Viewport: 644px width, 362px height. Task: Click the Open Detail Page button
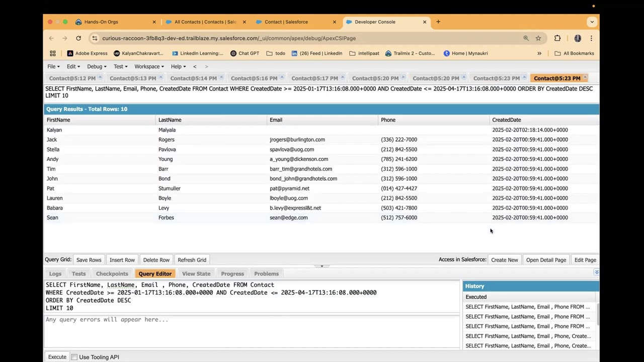click(546, 260)
